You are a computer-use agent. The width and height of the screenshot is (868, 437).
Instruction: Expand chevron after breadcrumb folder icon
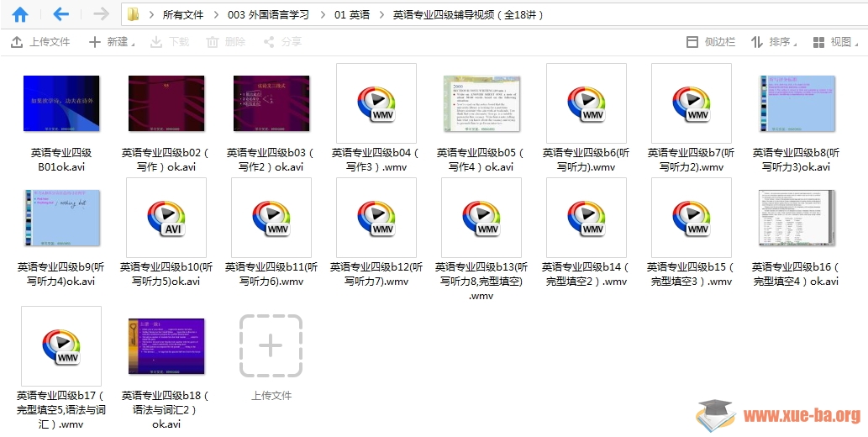151,15
